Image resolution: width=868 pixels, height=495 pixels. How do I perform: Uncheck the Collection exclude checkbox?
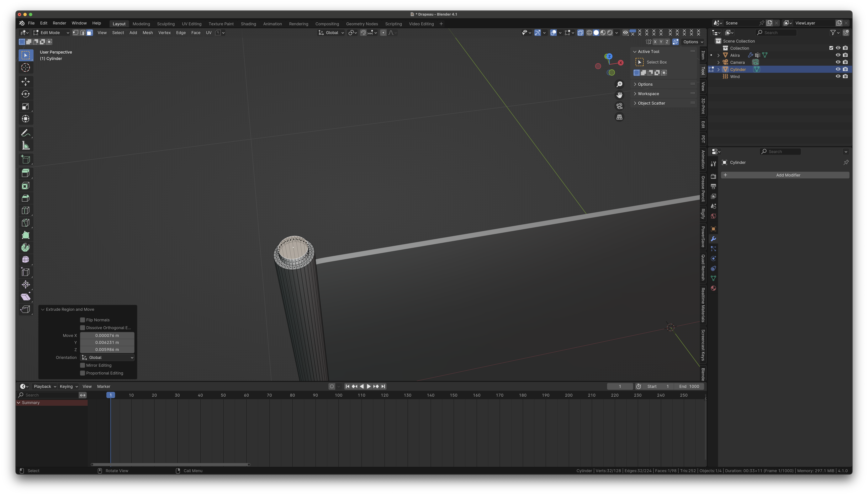tap(831, 48)
